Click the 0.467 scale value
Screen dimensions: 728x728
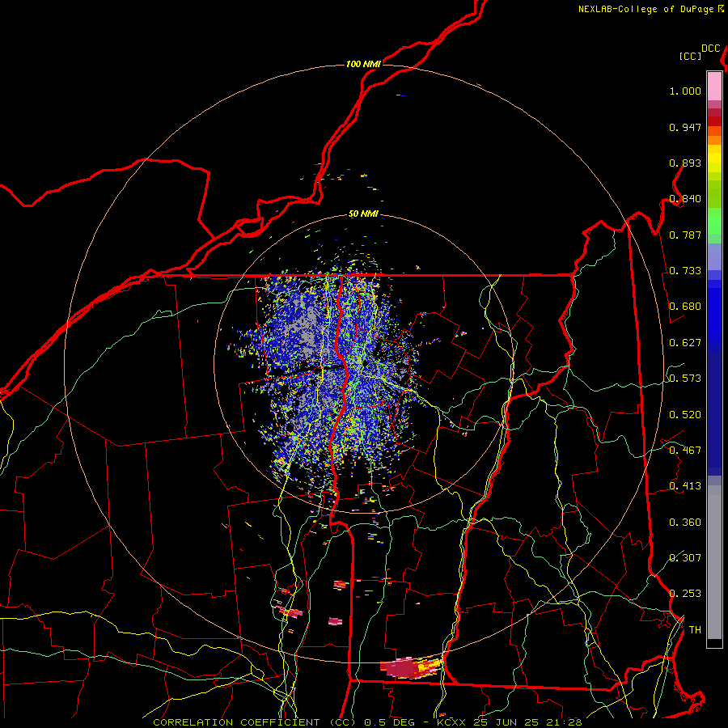click(x=685, y=451)
